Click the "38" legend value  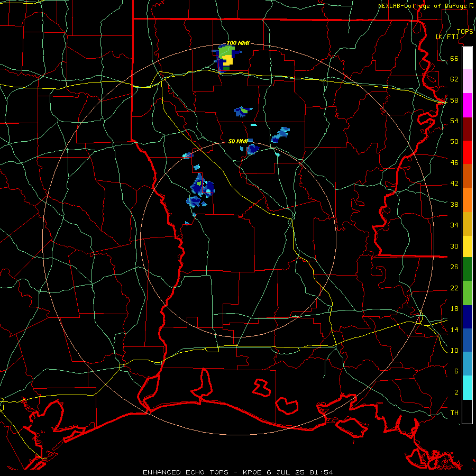(454, 204)
